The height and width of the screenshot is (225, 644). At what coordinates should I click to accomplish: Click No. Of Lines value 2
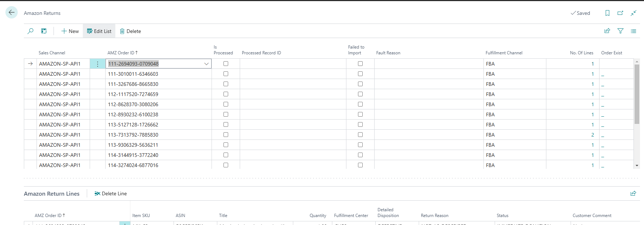point(593,135)
